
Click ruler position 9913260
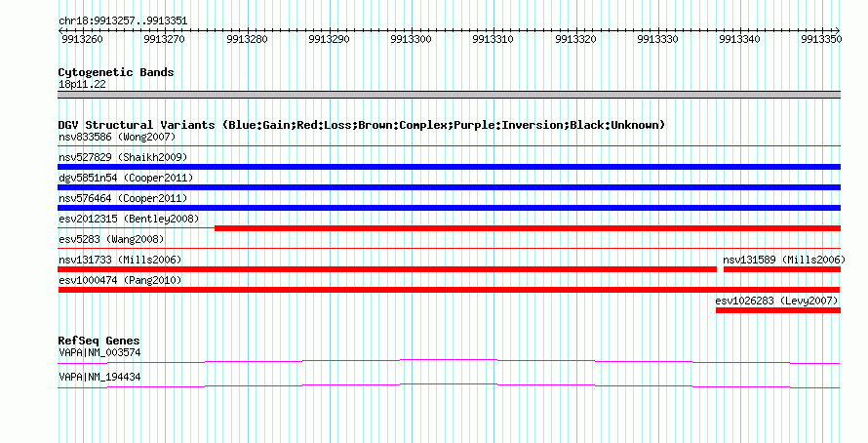point(82,39)
